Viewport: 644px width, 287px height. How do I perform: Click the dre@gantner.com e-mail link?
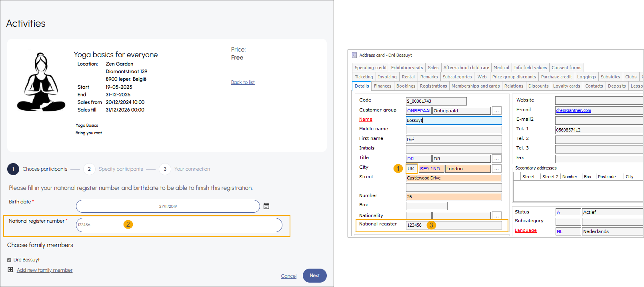click(x=573, y=111)
